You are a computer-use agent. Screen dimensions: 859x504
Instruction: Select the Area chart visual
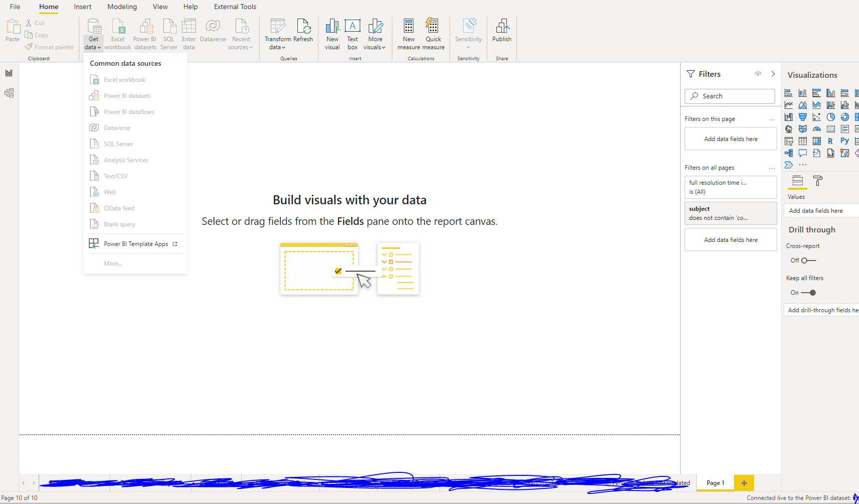pyautogui.click(x=803, y=105)
